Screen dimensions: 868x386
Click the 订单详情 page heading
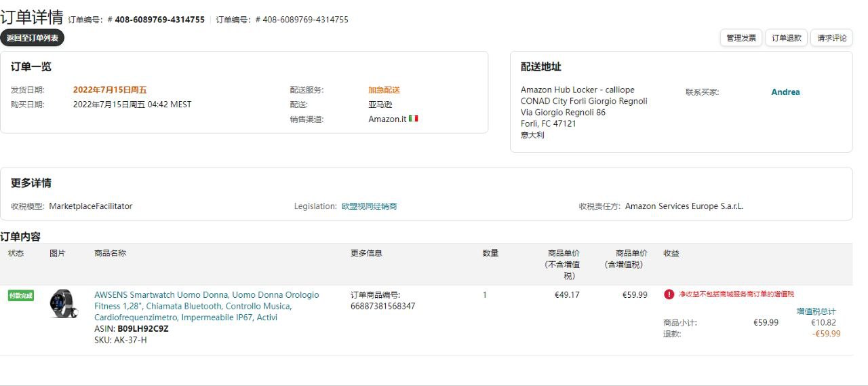coord(32,17)
